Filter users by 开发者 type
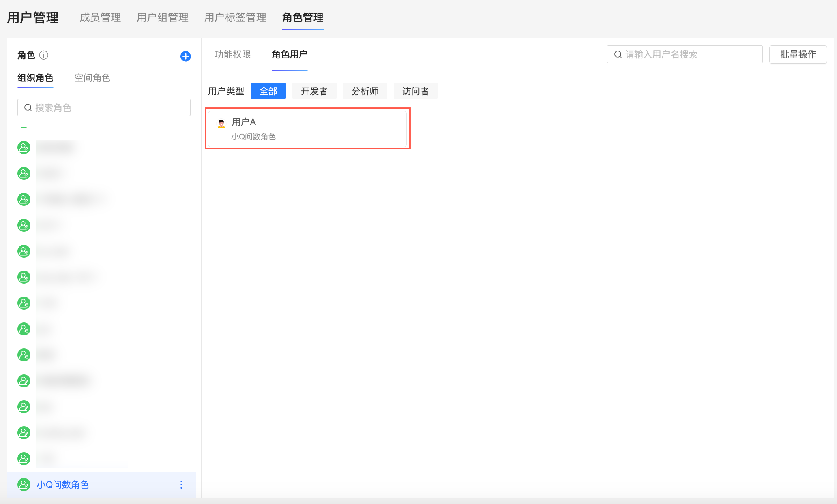The height and width of the screenshot is (504, 837). tap(314, 91)
